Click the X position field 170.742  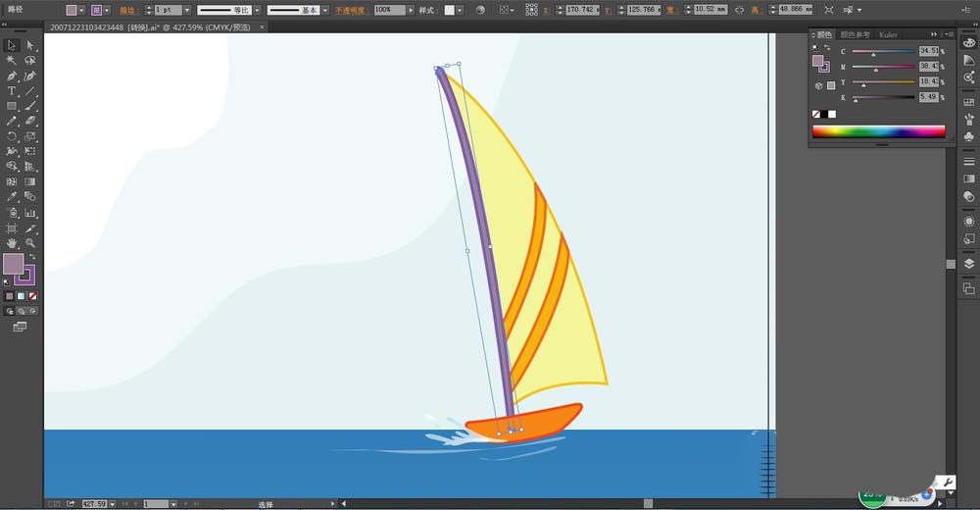pyautogui.click(x=581, y=10)
